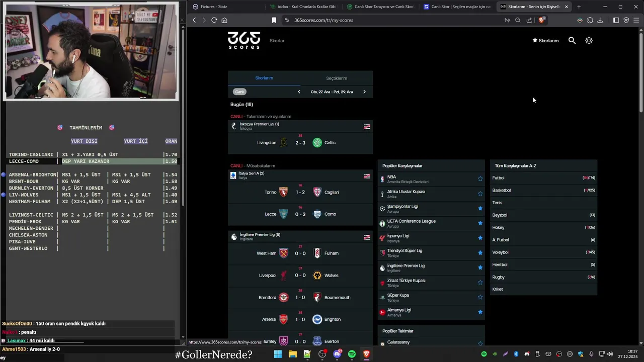The image size is (644, 362).
Task: Open the date range Cts, 27 Ara selector
Action: [332, 92]
